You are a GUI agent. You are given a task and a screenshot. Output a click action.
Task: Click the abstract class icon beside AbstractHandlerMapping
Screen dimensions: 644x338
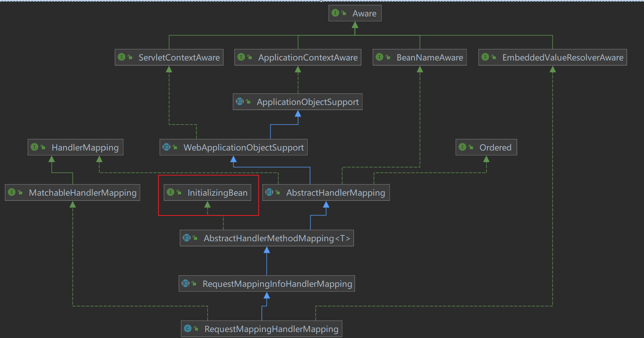(269, 192)
